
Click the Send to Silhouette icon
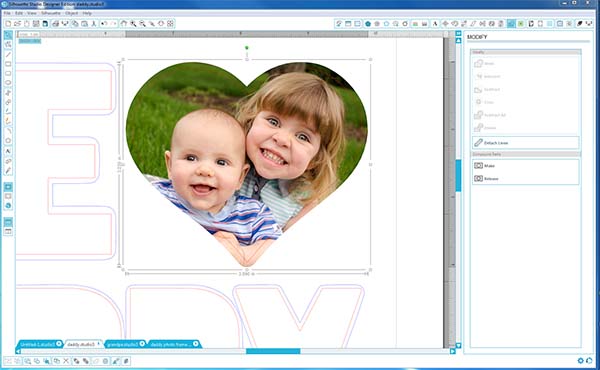point(65,24)
